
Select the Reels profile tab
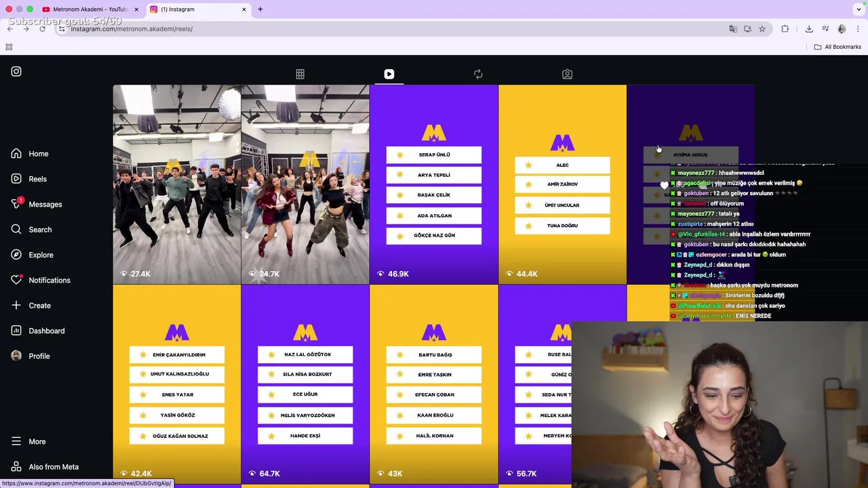(x=389, y=75)
